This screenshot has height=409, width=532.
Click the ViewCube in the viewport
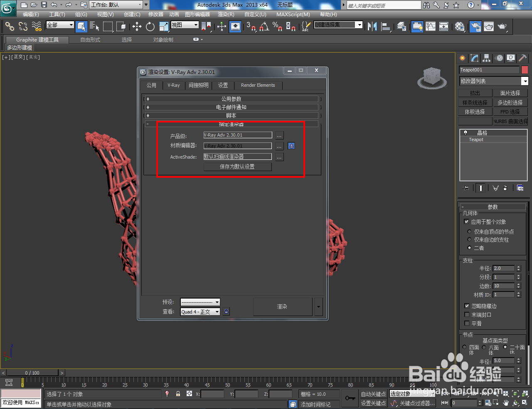tap(432, 78)
